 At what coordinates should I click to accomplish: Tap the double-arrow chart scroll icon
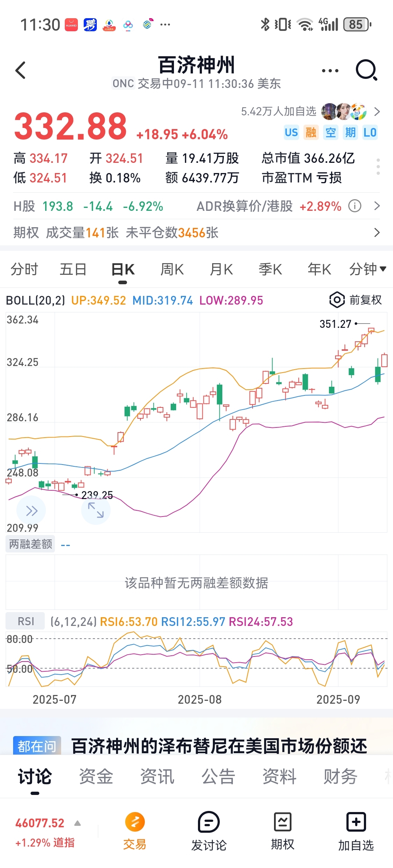(31, 511)
